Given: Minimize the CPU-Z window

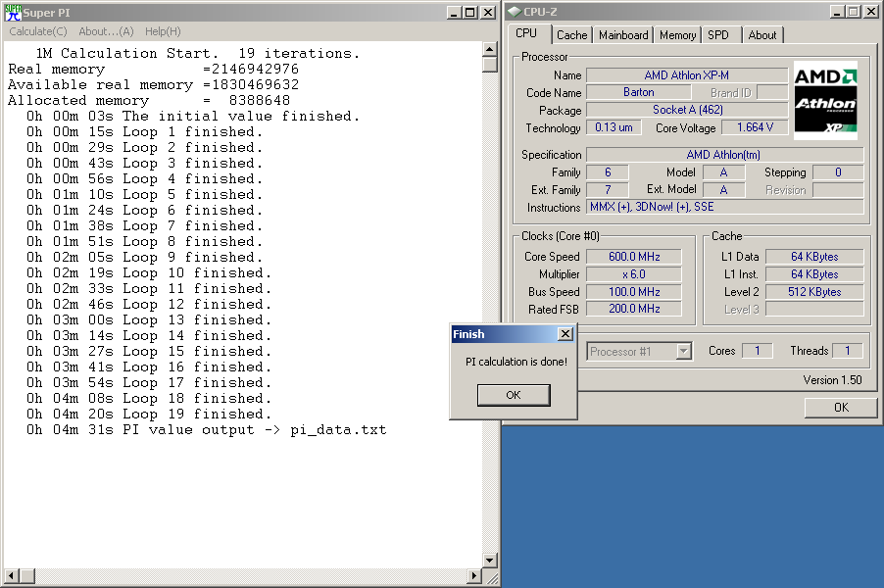Looking at the screenshot, I should click(x=835, y=13).
